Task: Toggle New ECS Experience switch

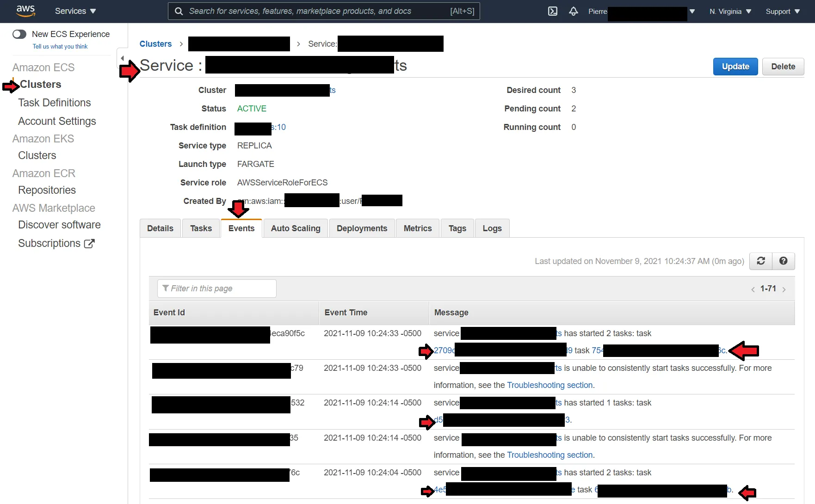Action: (x=19, y=34)
